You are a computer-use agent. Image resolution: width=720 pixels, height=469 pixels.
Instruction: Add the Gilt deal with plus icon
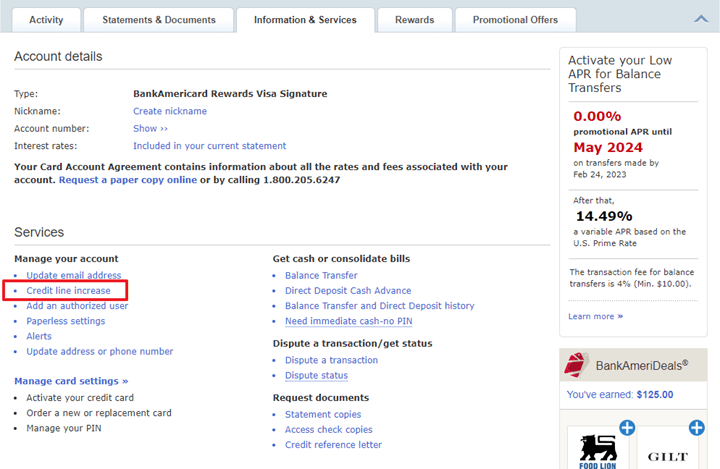pyautogui.click(x=695, y=428)
